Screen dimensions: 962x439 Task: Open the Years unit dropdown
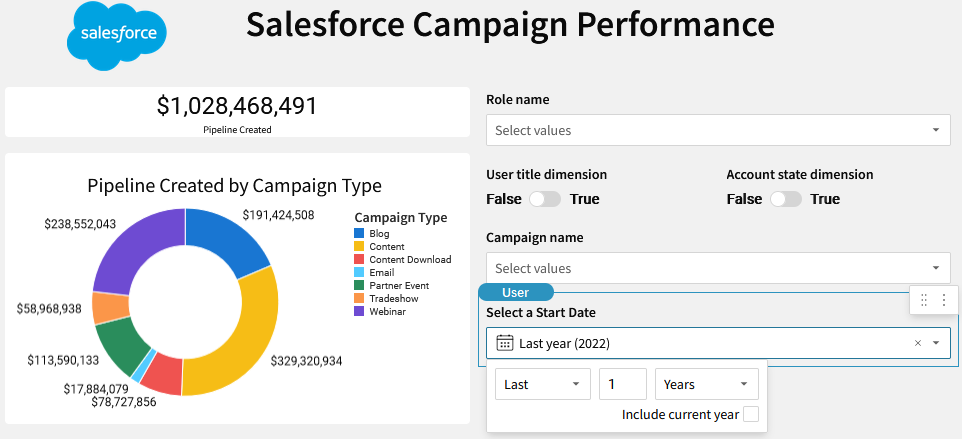click(707, 384)
